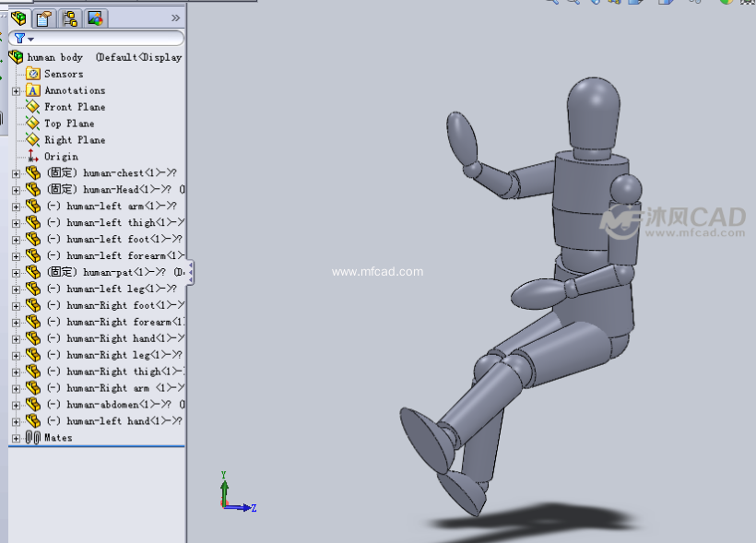The image size is (756, 543).
Task: Click the funnel filter icon
Action: 19,38
